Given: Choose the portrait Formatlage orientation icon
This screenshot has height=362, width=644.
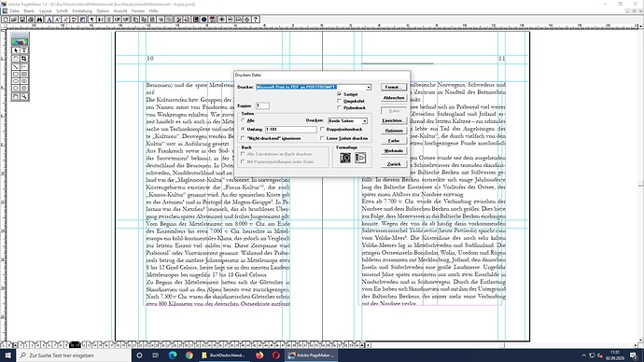Looking at the screenshot, I should (x=345, y=158).
